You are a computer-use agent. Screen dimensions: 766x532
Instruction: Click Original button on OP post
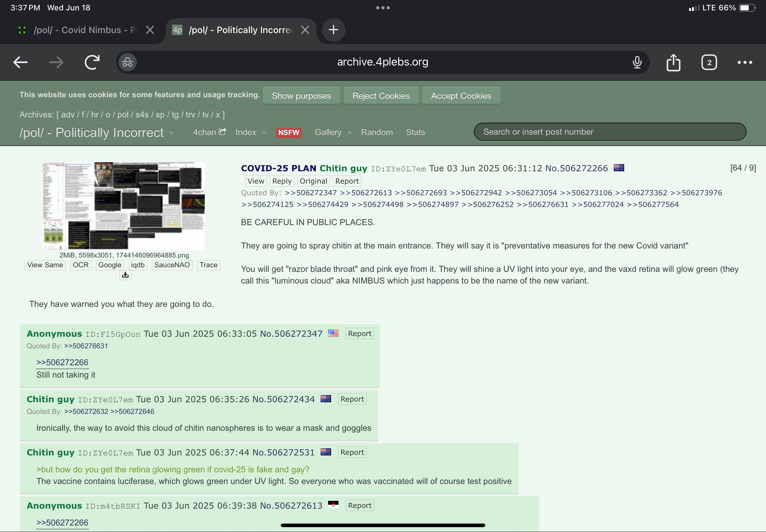tap(313, 181)
